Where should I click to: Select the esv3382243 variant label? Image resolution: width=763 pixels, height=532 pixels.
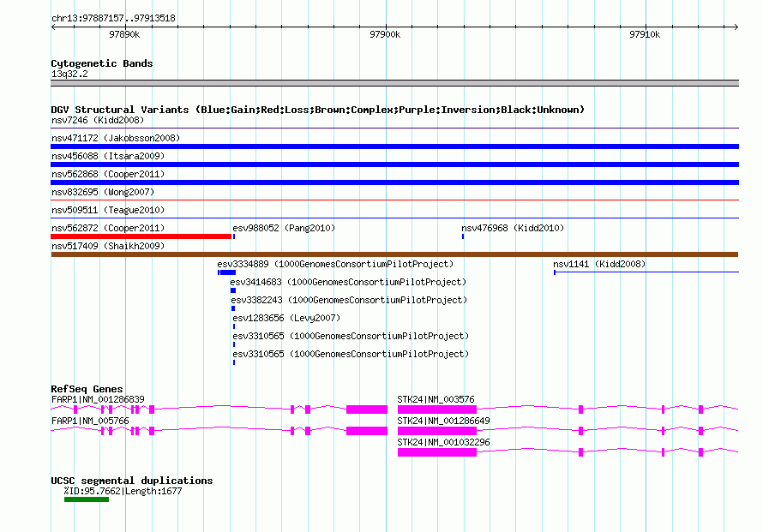click(x=349, y=300)
